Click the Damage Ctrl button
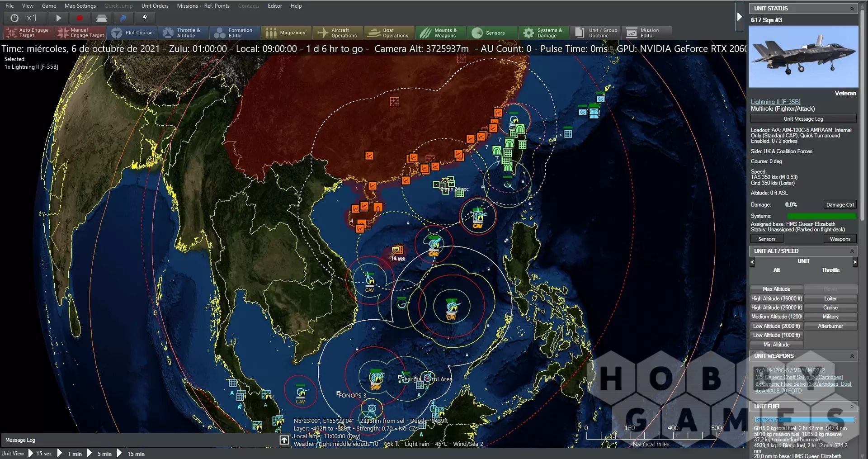Image resolution: width=868 pixels, height=459 pixels. click(x=840, y=205)
